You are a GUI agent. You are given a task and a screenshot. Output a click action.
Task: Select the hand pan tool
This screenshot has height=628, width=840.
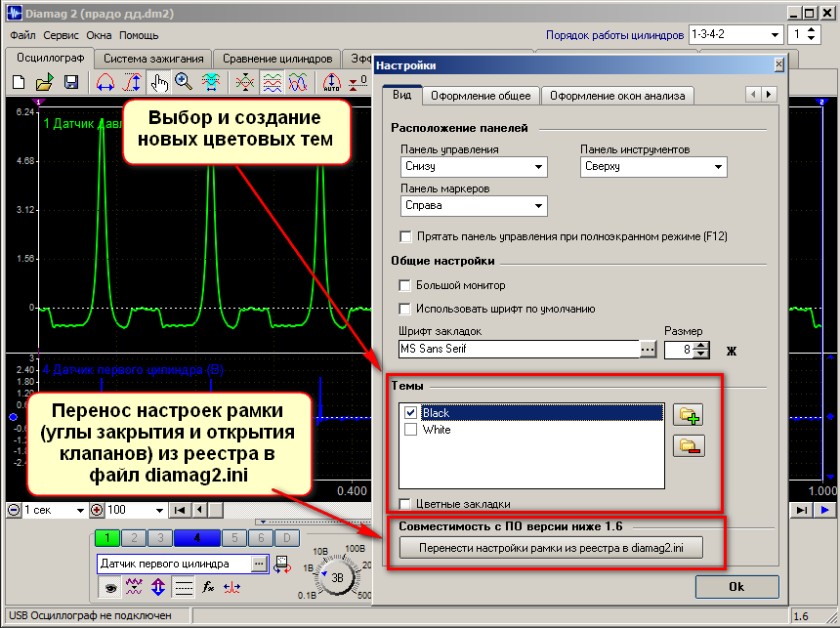point(159,82)
